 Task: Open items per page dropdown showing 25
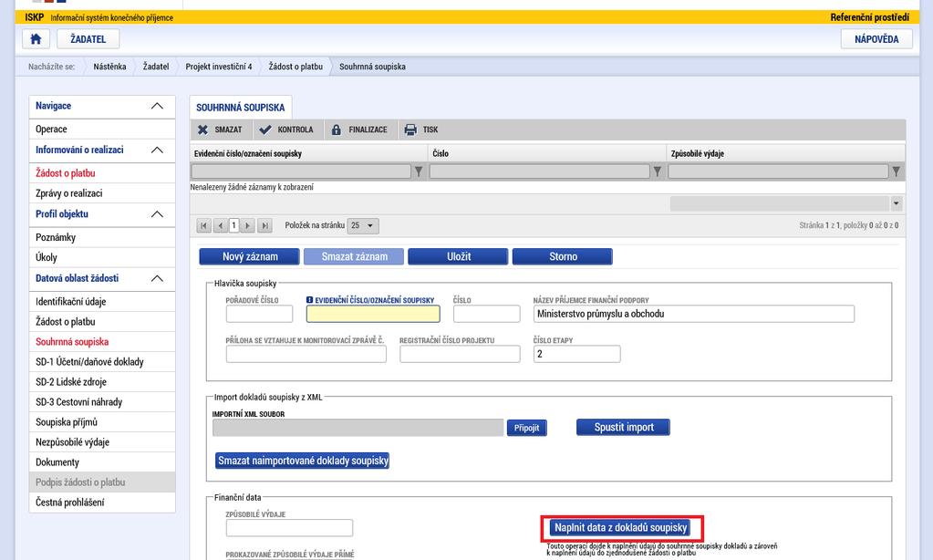pyautogui.click(x=363, y=225)
